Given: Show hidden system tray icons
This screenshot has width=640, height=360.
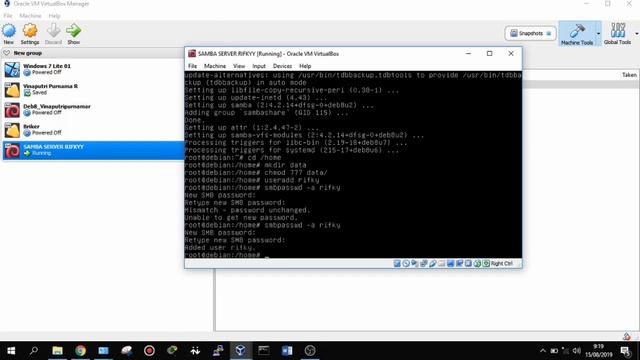Looking at the screenshot, I should tap(542, 351).
